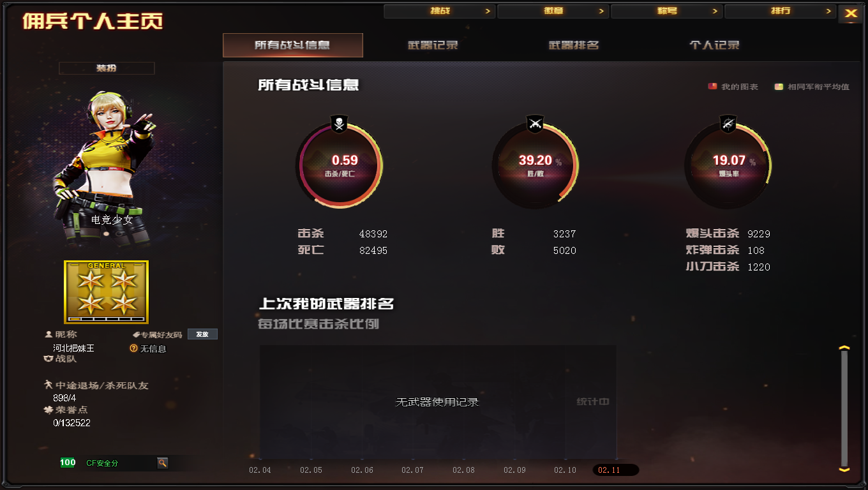Click the magnifier icon beside CF安全分
Viewport: 868px width, 490px height.
tap(163, 463)
